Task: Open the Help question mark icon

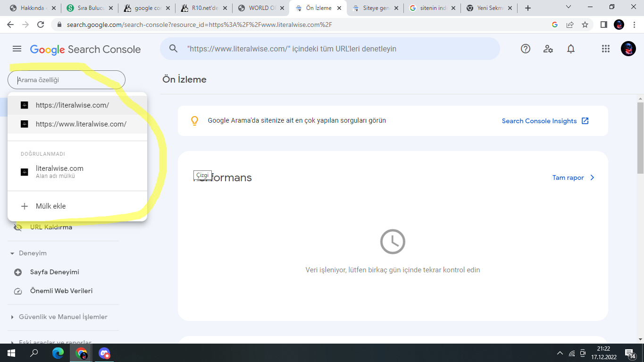Action: 526,49
